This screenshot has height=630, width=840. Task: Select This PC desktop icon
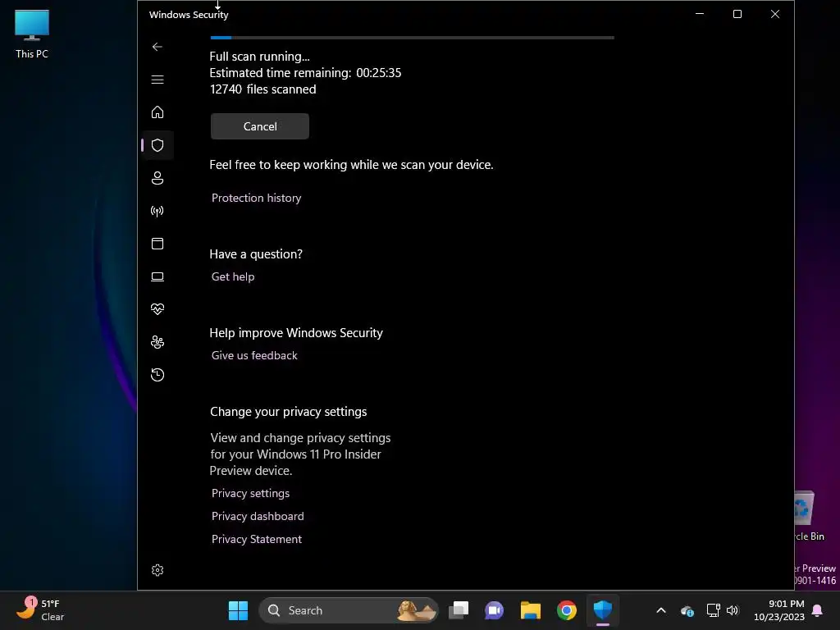click(32, 34)
